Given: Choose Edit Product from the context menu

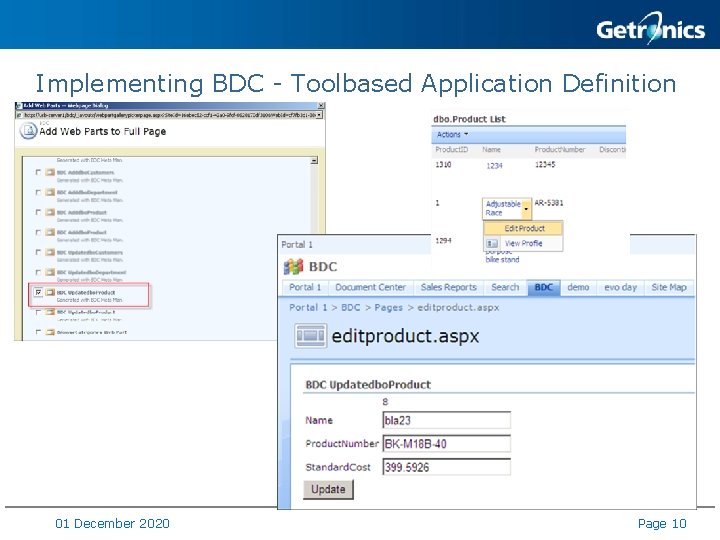Looking at the screenshot, I should coord(524,228).
